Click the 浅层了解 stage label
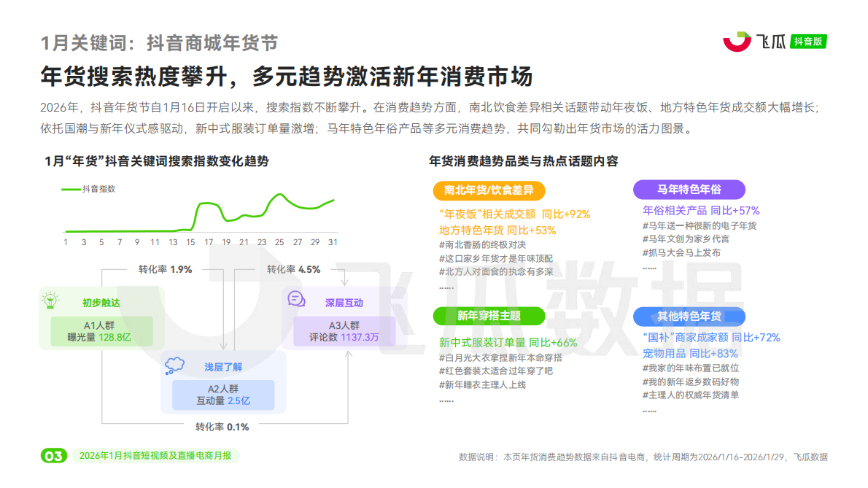Screen dimensions: 868x488 [x=223, y=367]
